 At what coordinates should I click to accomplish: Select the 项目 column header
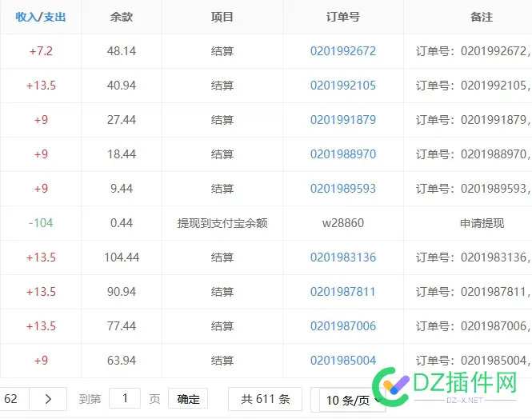(222, 17)
